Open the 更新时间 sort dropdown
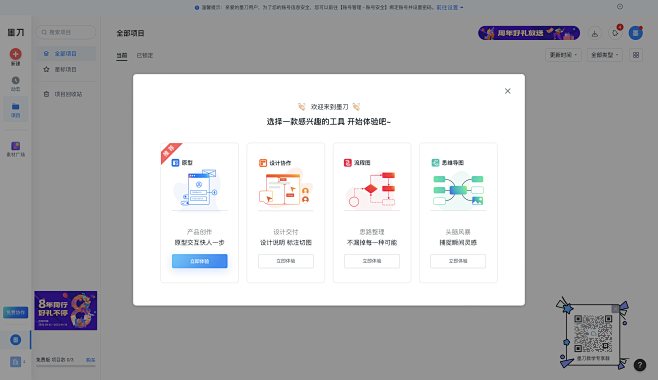The image size is (658, 380). coord(563,55)
